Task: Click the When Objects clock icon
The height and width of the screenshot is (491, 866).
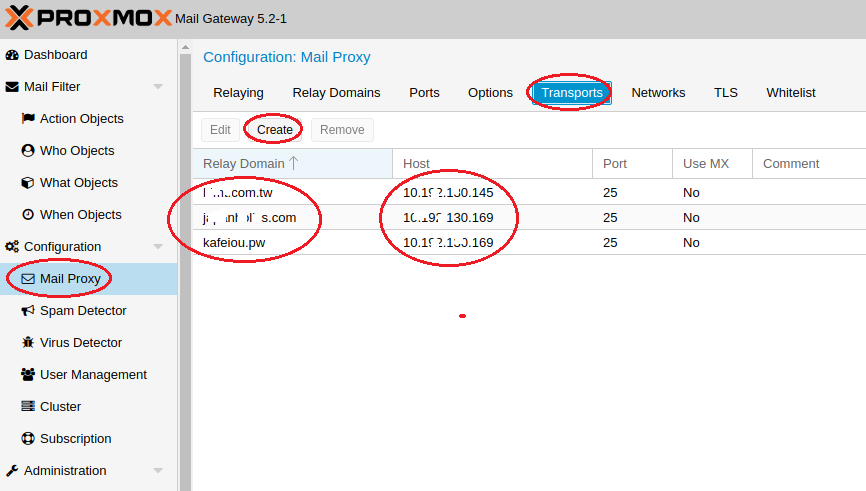Action: point(28,214)
